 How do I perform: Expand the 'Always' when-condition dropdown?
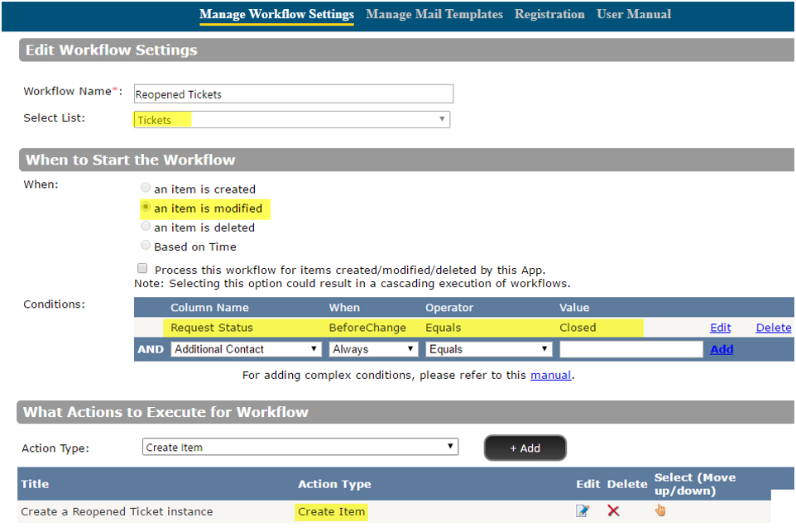pos(372,348)
